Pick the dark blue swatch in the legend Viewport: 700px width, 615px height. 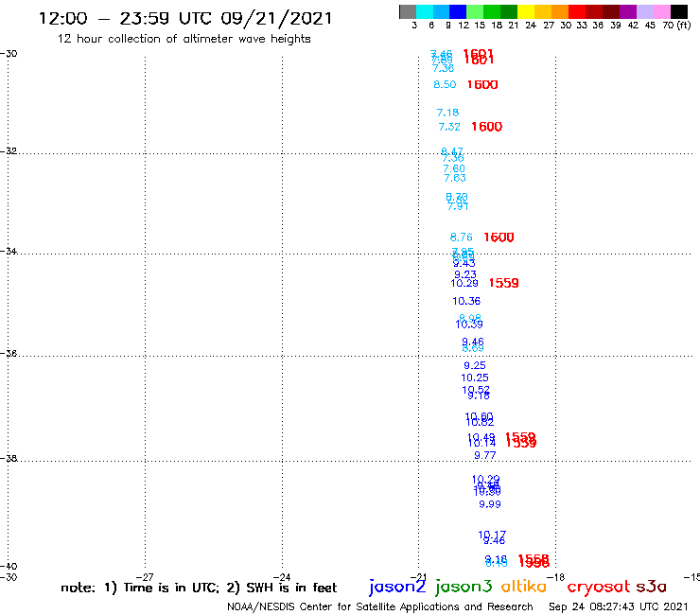coord(458,11)
